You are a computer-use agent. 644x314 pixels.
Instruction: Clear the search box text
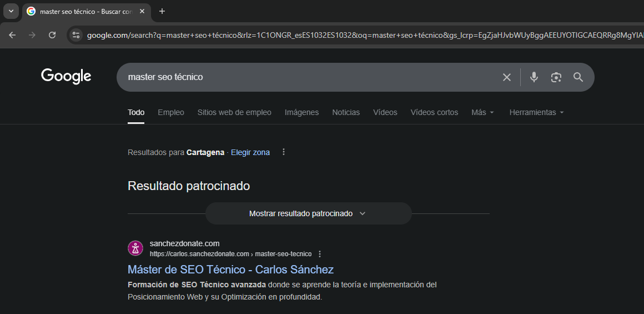coord(506,77)
